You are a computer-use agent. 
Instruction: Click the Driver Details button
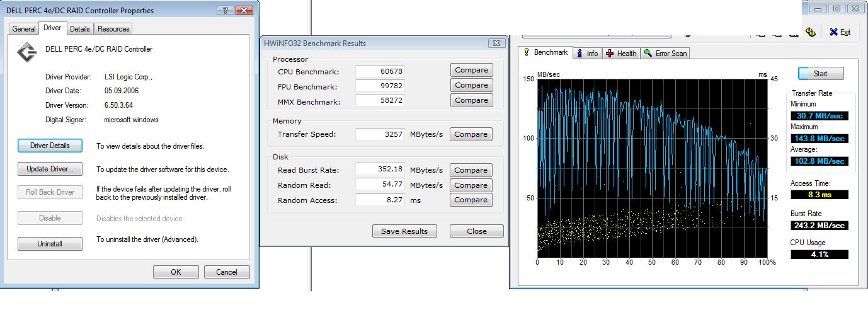click(x=50, y=146)
